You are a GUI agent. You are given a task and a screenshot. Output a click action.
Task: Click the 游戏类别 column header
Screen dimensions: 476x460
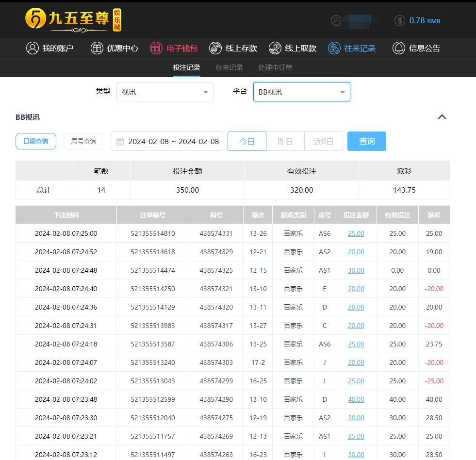[x=293, y=215]
